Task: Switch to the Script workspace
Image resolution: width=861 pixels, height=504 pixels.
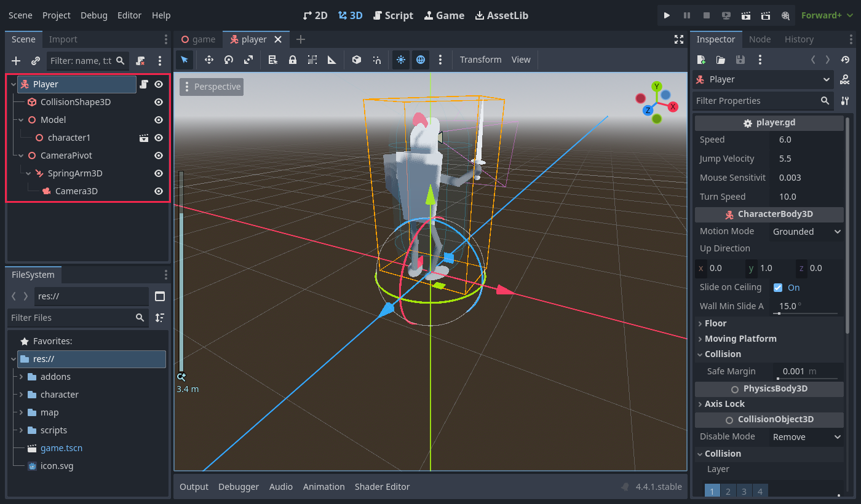Action: [x=393, y=15]
